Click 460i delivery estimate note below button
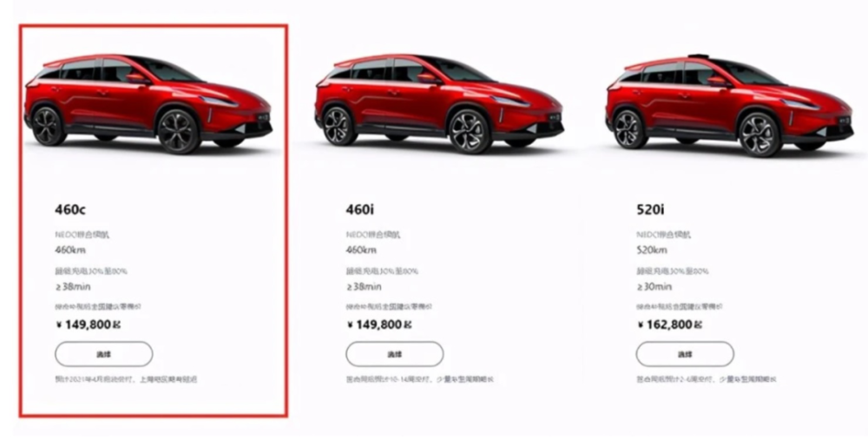This screenshot has width=868, height=446. pos(419,379)
